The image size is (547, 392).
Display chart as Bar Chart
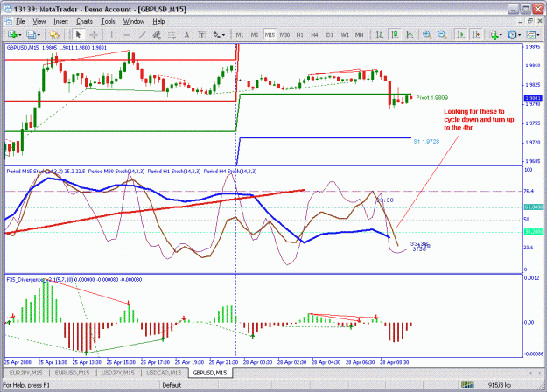(x=380, y=34)
